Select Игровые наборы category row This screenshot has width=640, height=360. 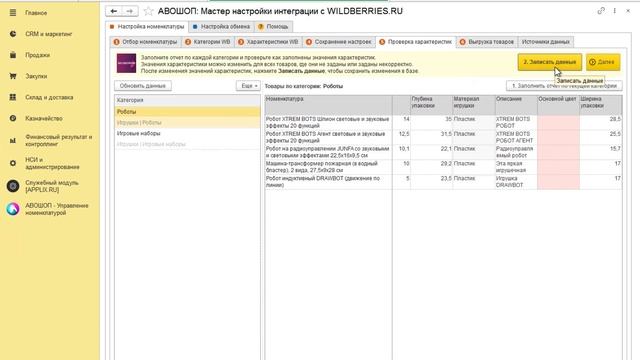187,133
